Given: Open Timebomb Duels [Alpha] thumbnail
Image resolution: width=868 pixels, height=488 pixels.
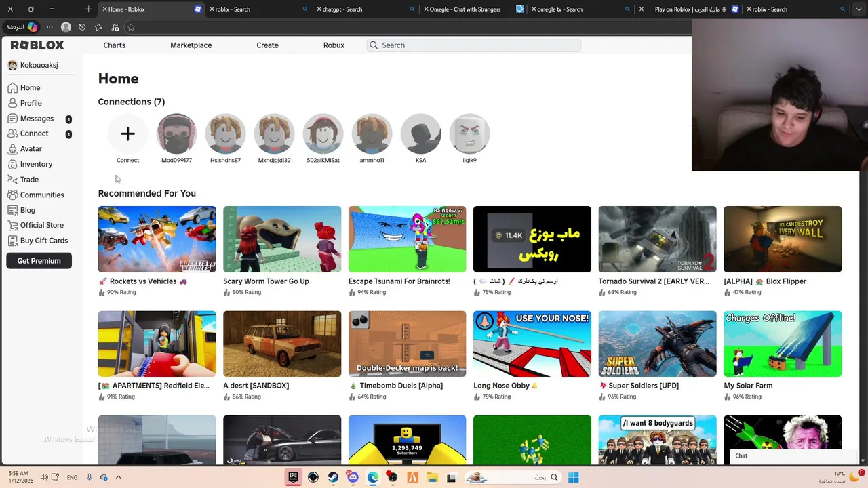Looking at the screenshot, I should click(407, 344).
